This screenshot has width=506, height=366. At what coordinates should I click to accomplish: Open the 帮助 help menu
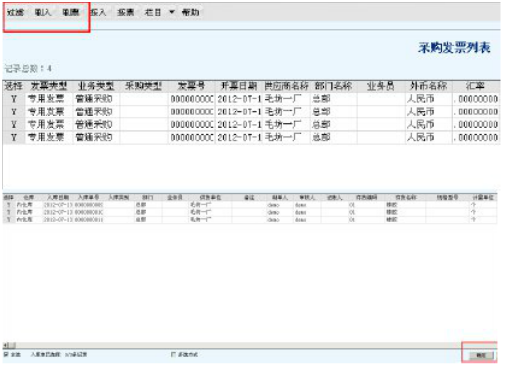190,12
